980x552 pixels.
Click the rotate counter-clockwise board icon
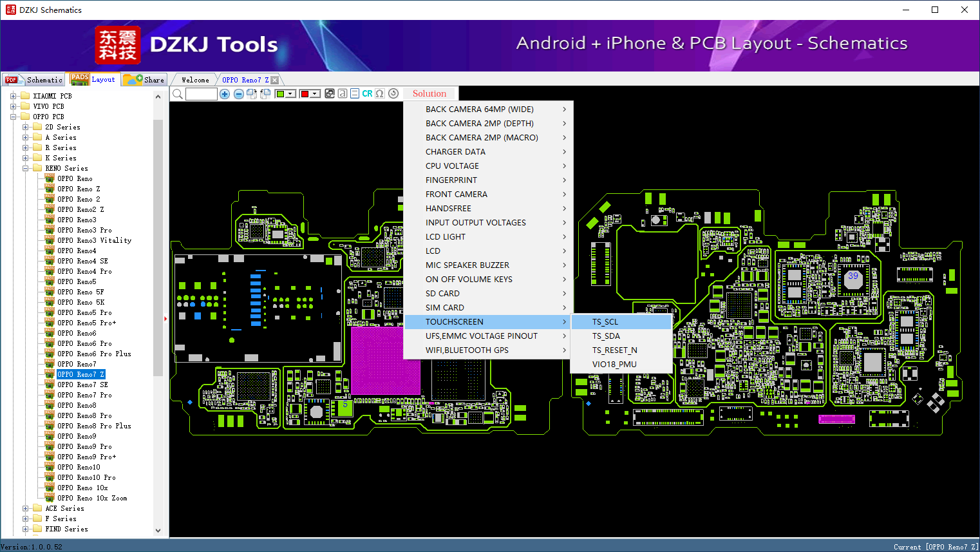(x=265, y=94)
